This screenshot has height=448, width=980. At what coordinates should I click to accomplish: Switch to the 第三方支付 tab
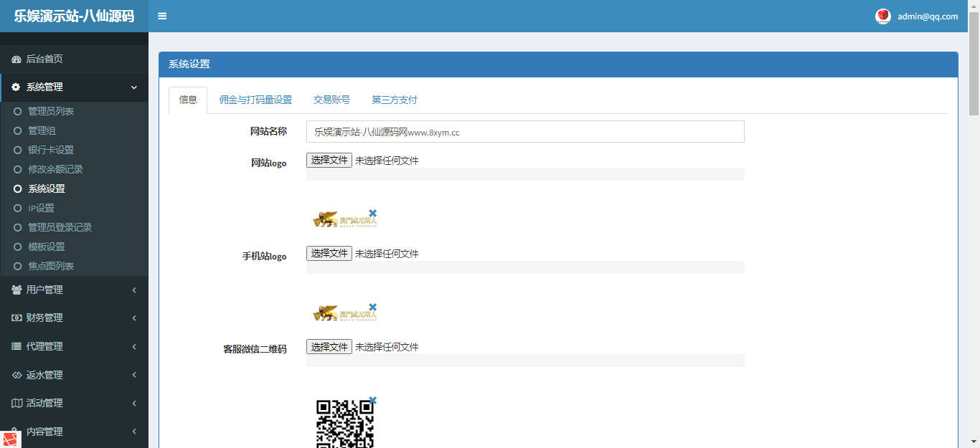coord(394,100)
